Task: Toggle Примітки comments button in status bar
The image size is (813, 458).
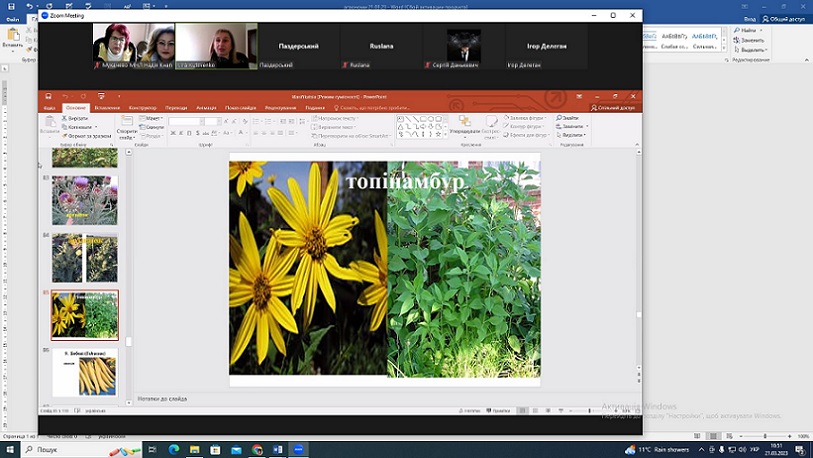Action: pos(498,410)
